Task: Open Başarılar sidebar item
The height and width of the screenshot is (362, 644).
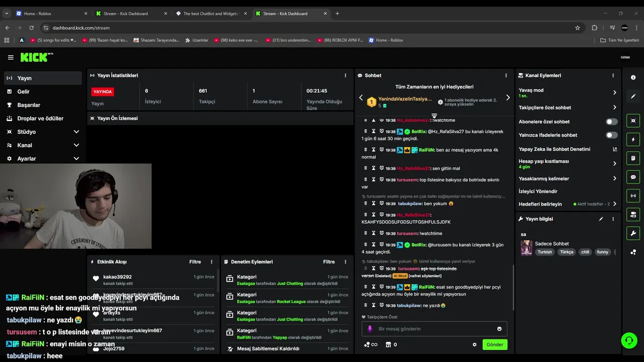Action: click(43, 105)
